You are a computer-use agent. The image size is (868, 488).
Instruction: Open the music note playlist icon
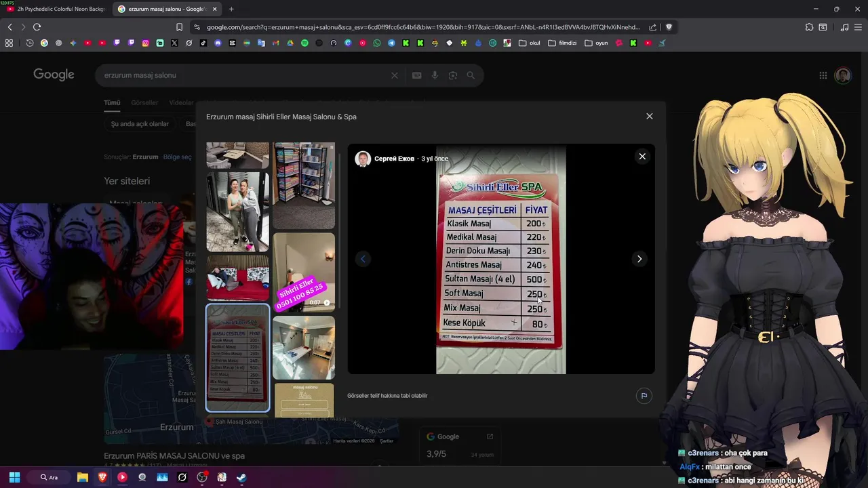844,27
